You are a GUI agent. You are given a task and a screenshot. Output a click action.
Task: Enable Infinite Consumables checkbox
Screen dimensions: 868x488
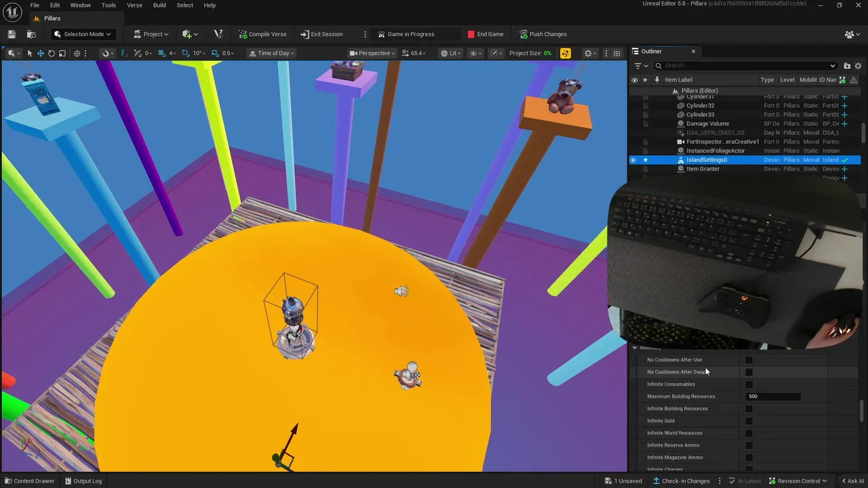[749, 384]
